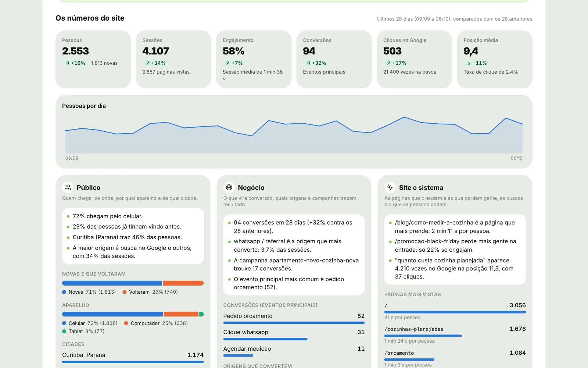Click the Taxa de clique de 2,4% text
The width and height of the screenshot is (588, 368).
(491, 72)
